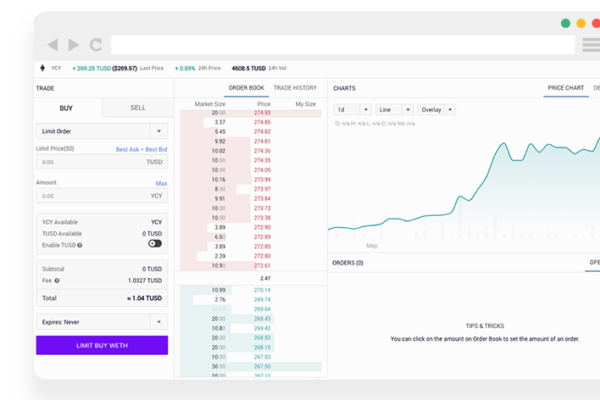Click the 272.61 ask price

262,266
